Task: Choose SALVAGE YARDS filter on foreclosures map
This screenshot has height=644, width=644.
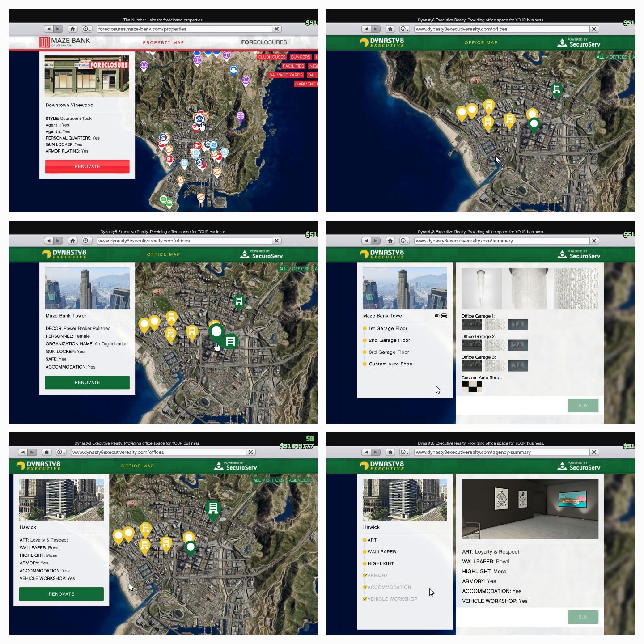Action: 286,75
